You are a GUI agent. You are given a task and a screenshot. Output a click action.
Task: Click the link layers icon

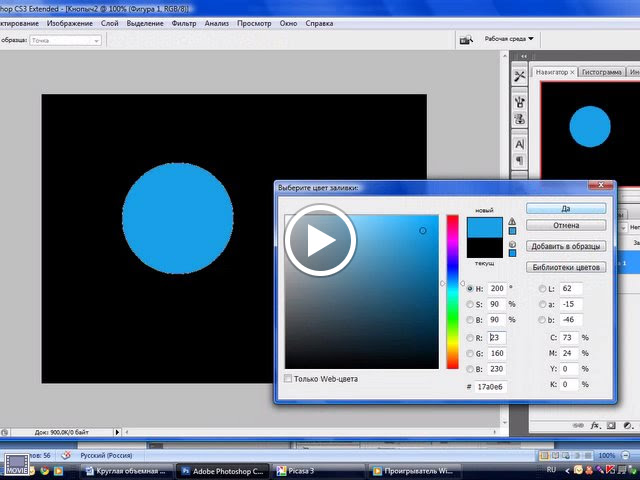tap(578, 425)
